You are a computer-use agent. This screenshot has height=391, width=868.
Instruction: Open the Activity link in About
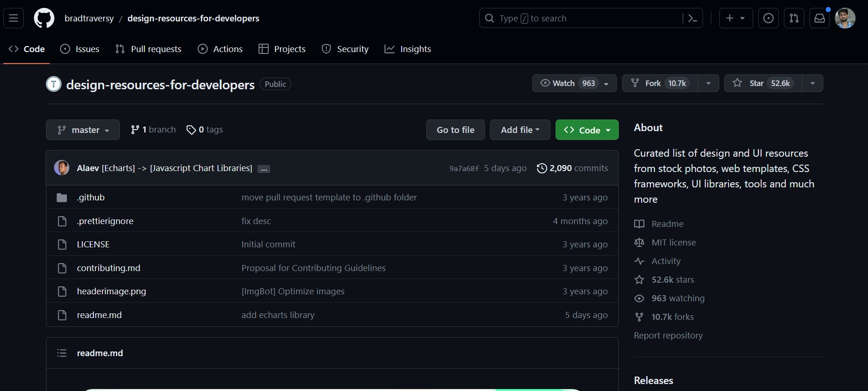tap(657, 261)
